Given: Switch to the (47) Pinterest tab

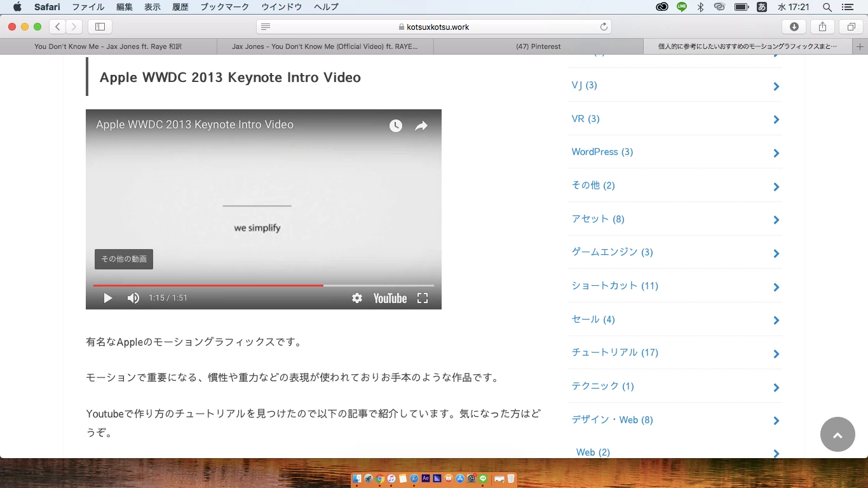Looking at the screenshot, I should click(538, 46).
